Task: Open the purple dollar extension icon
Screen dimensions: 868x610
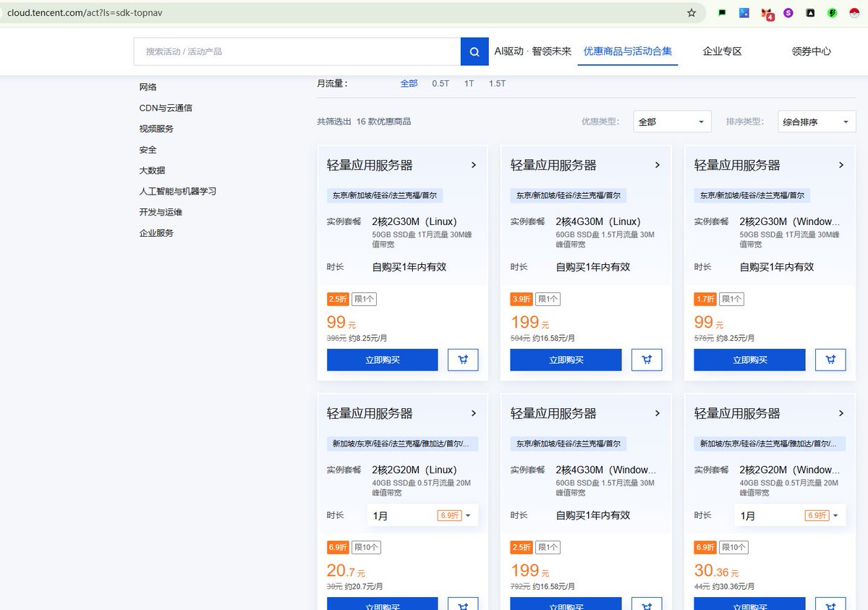Action: 788,12
